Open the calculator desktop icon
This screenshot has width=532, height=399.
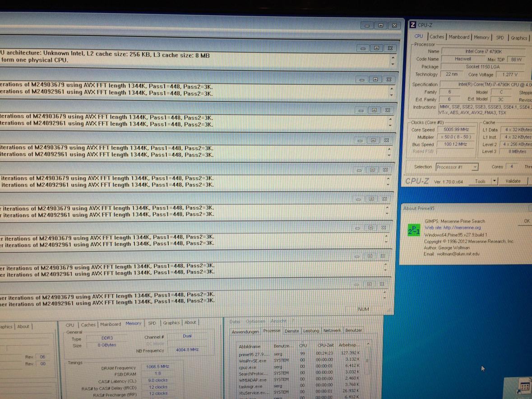pyautogui.click(x=524, y=387)
